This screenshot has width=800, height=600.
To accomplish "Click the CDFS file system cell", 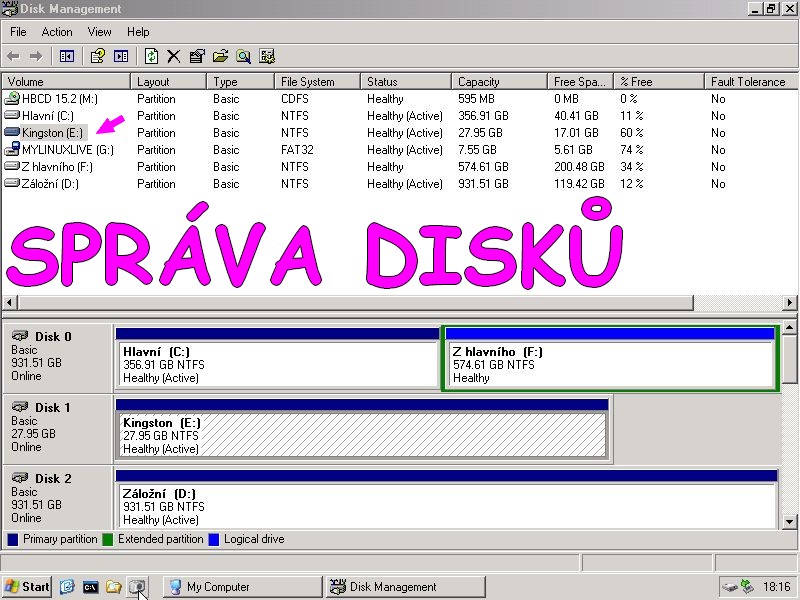I will click(294, 98).
